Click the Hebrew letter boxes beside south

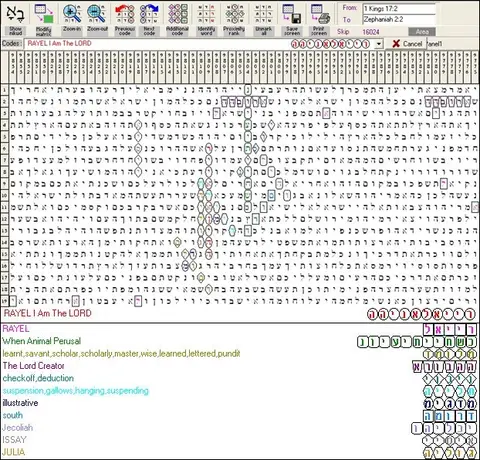pos(450,416)
